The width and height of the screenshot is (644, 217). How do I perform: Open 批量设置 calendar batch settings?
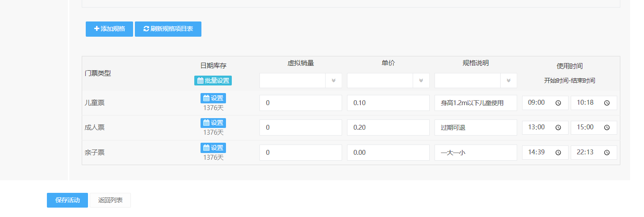coord(213,81)
